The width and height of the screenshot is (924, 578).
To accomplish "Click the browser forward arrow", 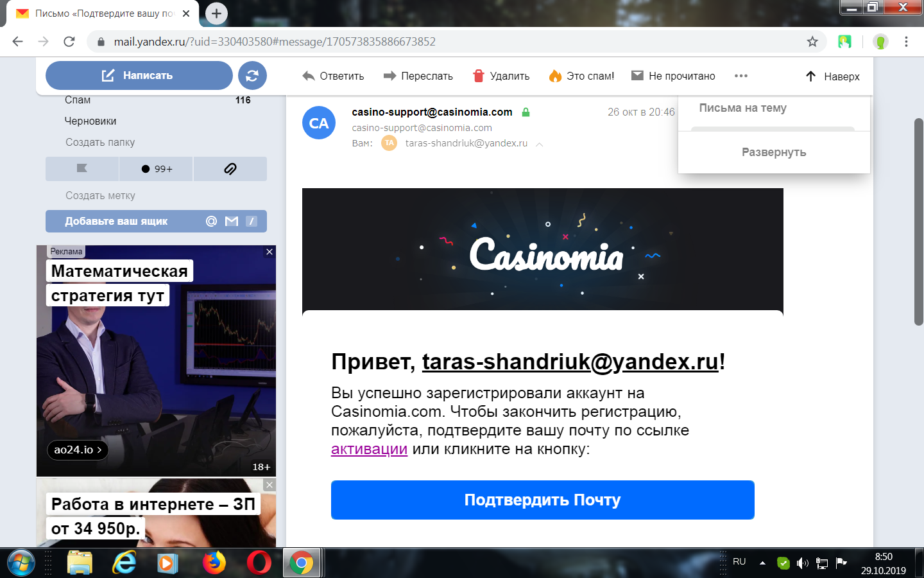I will [x=43, y=42].
